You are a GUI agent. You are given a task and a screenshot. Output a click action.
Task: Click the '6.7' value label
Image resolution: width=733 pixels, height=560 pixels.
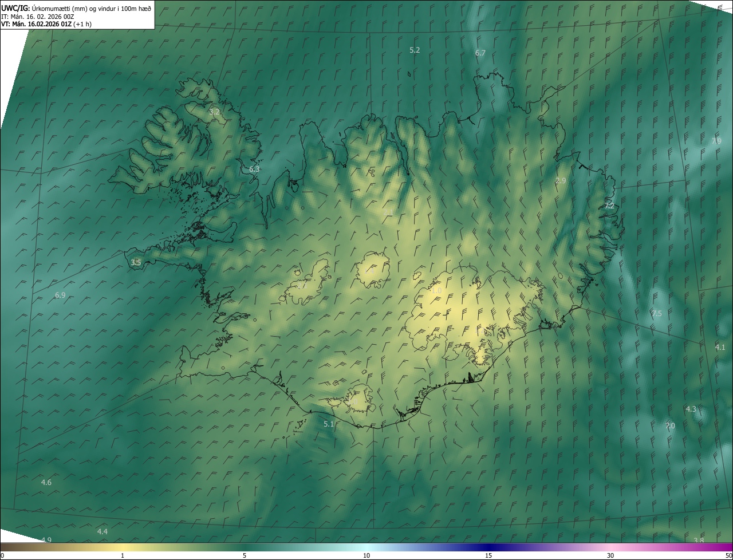(480, 53)
